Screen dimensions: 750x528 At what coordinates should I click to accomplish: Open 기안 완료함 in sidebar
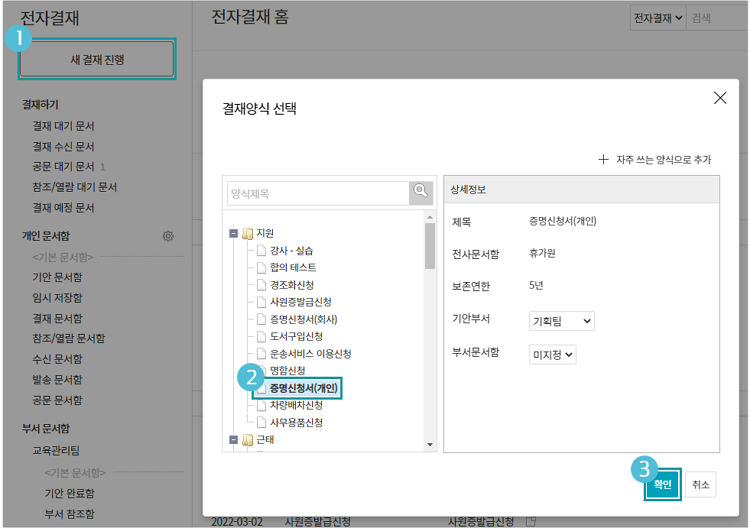pyautogui.click(x=70, y=493)
